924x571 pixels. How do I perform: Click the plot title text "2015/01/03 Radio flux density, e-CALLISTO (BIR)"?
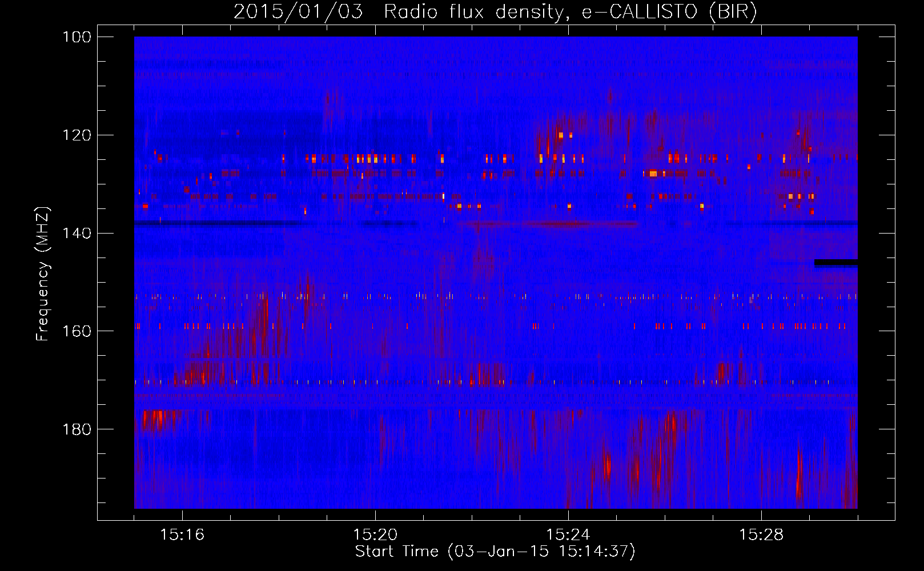(495, 12)
